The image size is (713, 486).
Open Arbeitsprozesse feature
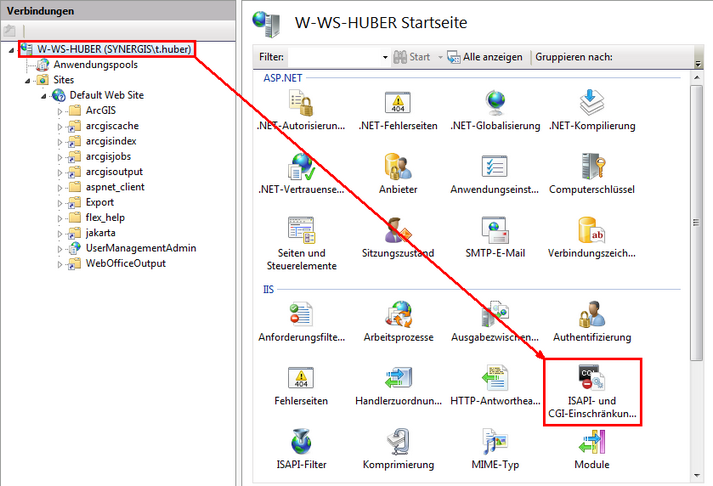pyautogui.click(x=398, y=321)
